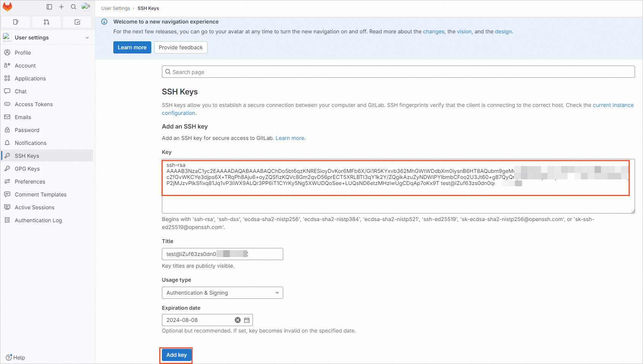Click the Help question mark icon

click(x=9, y=357)
